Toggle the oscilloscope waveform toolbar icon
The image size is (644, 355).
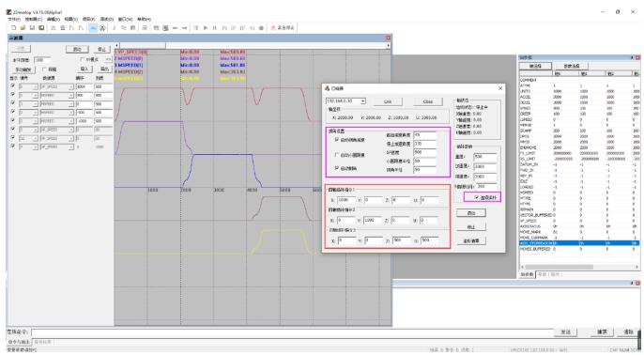pos(93,28)
